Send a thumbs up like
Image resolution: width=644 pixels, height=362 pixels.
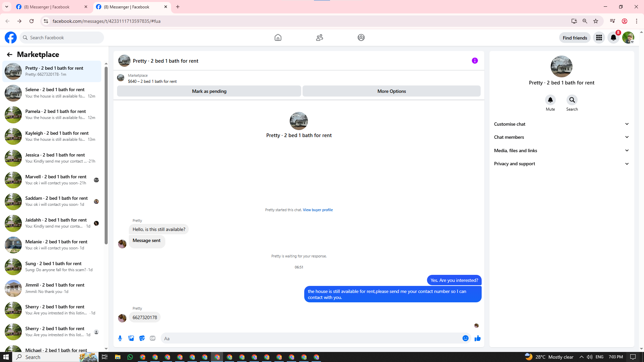coord(477,338)
